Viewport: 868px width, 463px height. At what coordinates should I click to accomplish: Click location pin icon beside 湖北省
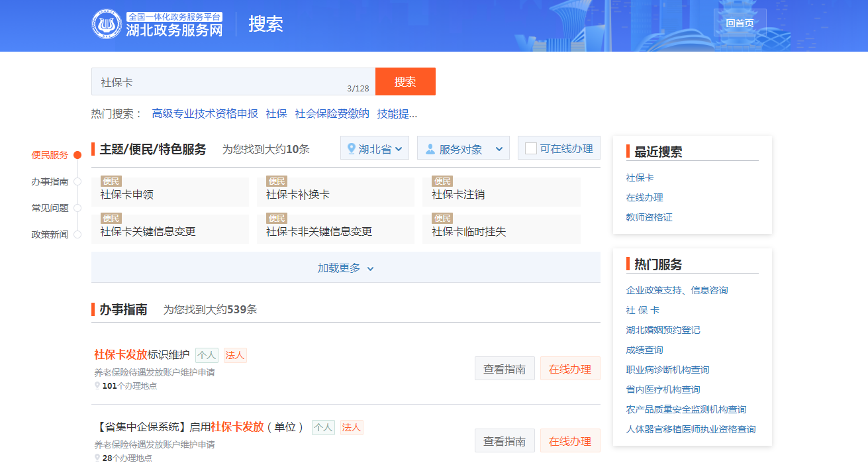(352, 149)
